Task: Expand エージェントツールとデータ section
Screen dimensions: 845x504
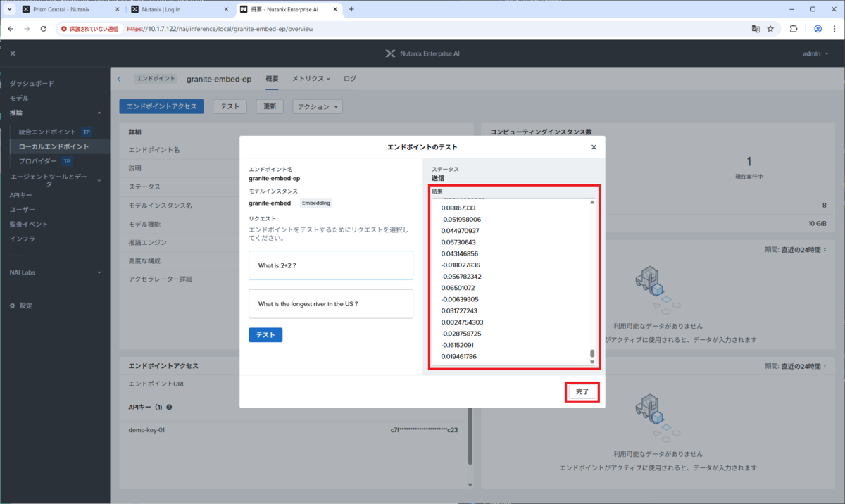Action: point(99,181)
